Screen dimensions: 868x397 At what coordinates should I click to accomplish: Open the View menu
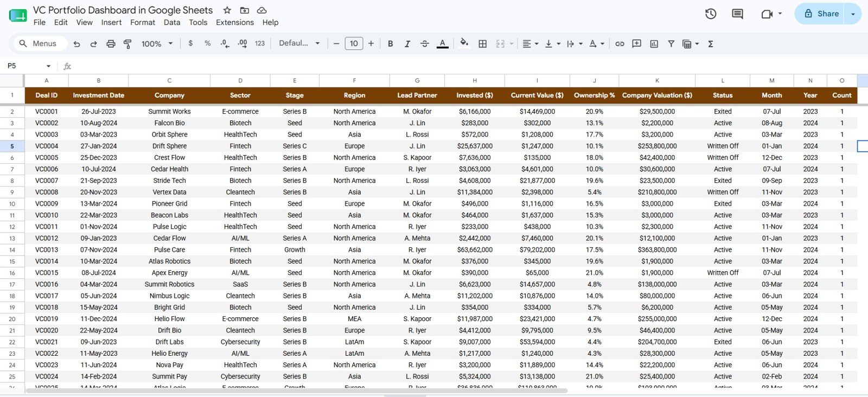pyautogui.click(x=84, y=22)
